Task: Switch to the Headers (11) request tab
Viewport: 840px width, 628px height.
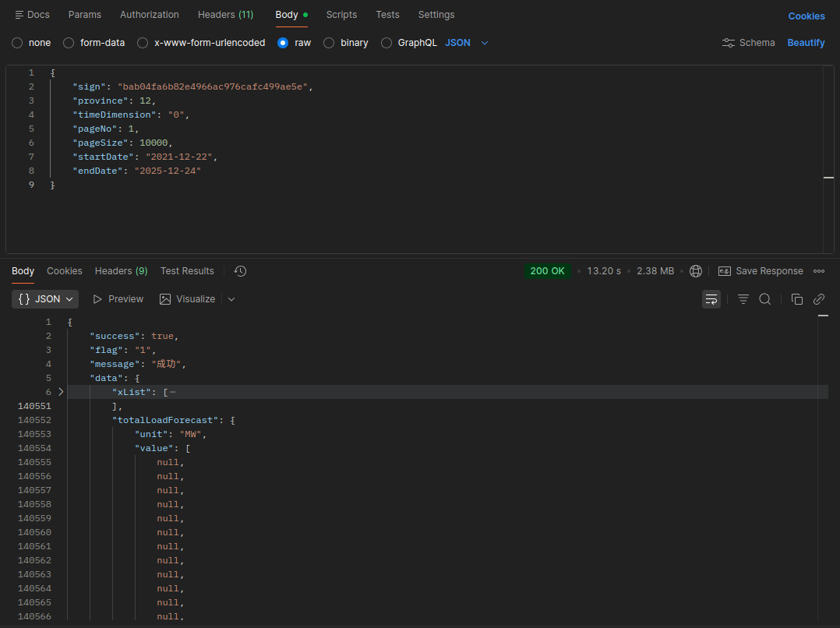Action: [x=225, y=15]
